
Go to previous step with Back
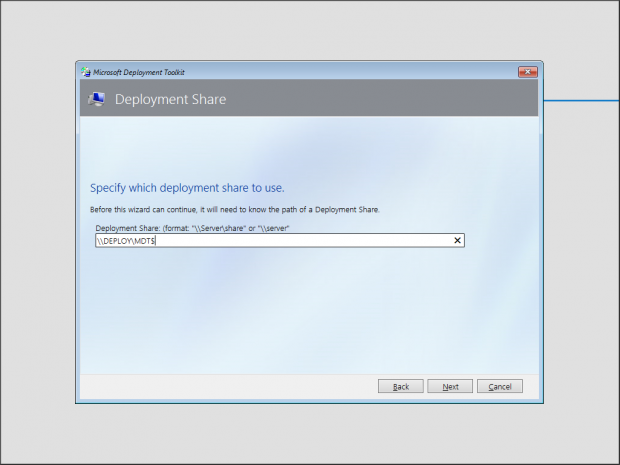pos(400,387)
